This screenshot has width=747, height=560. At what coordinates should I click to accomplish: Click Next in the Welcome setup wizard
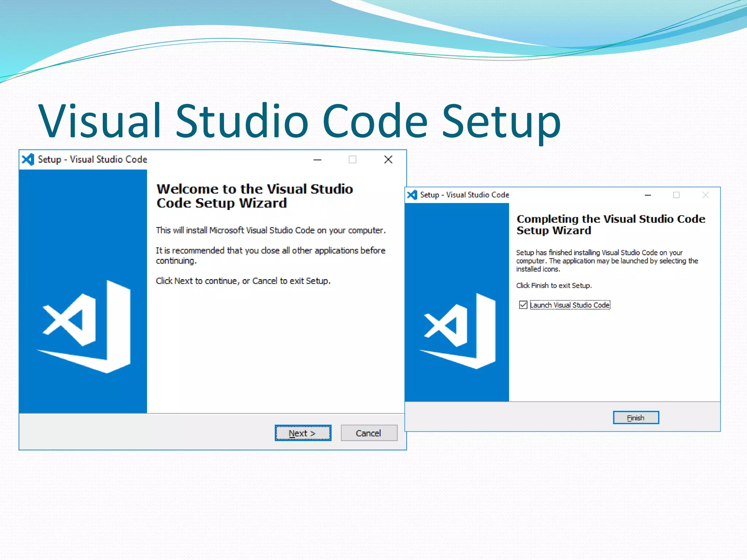(x=303, y=433)
